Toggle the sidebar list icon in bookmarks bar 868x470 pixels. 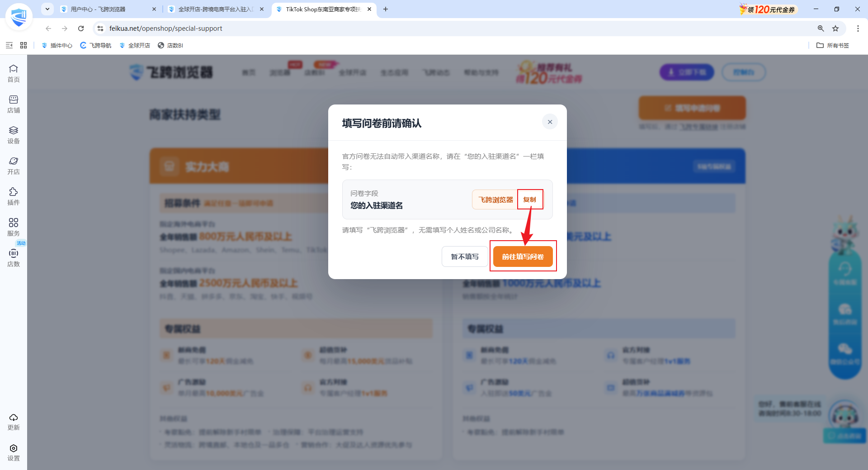9,45
